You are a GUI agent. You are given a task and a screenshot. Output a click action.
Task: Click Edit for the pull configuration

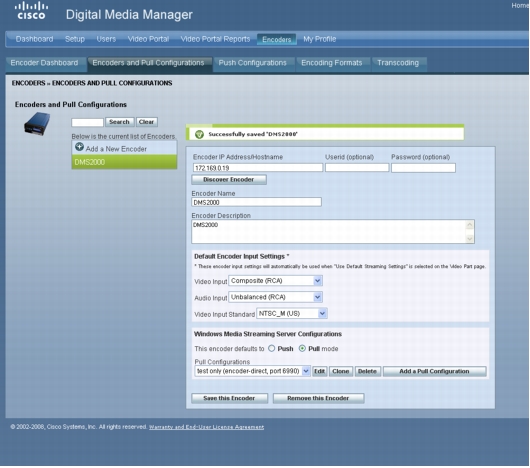coord(319,371)
